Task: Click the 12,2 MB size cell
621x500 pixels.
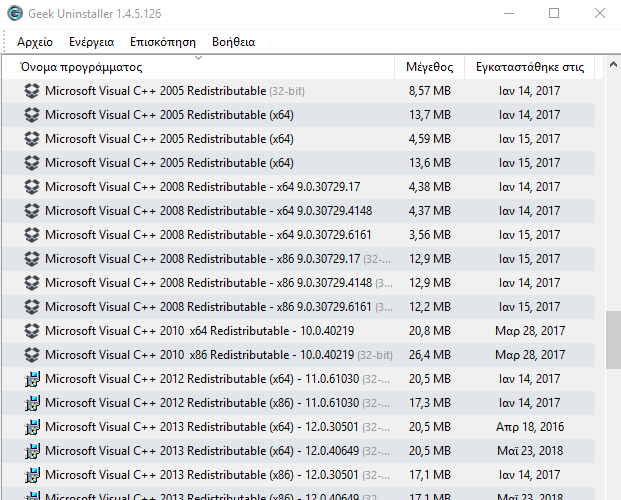Action: (430, 307)
